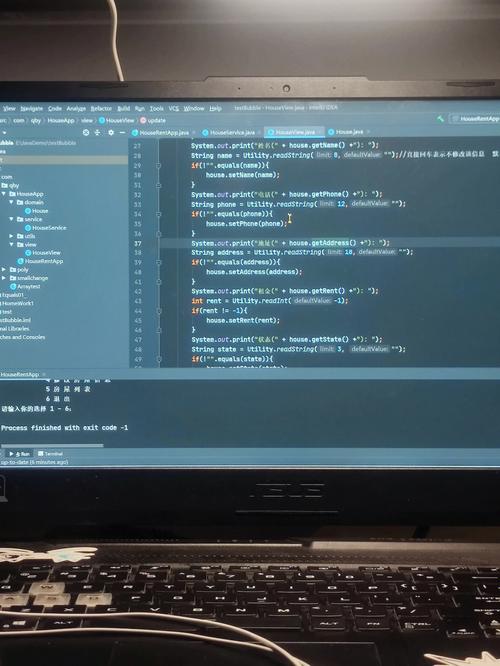
Task: Collapse the view package
Action: coord(11,245)
